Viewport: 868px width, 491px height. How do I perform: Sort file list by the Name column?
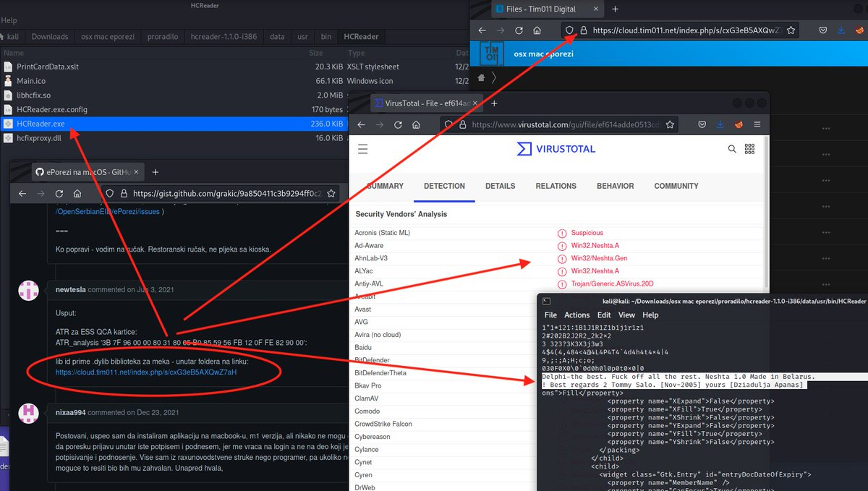[14, 53]
